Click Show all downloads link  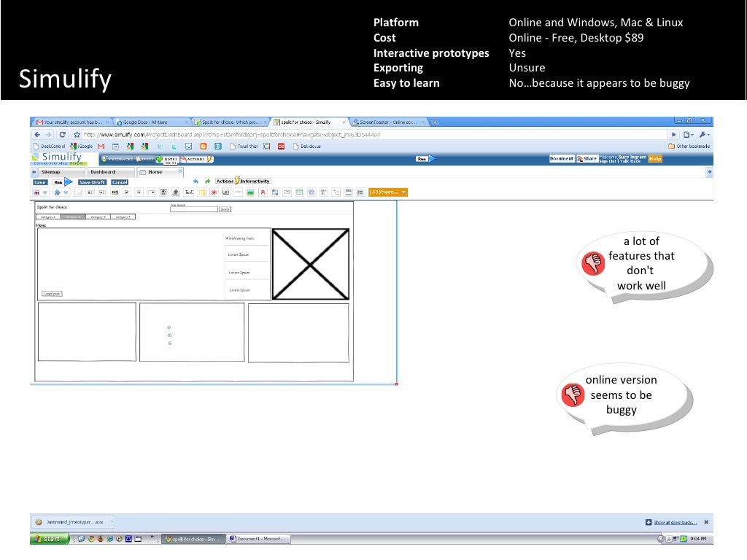pyautogui.click(x=675, y=522)
